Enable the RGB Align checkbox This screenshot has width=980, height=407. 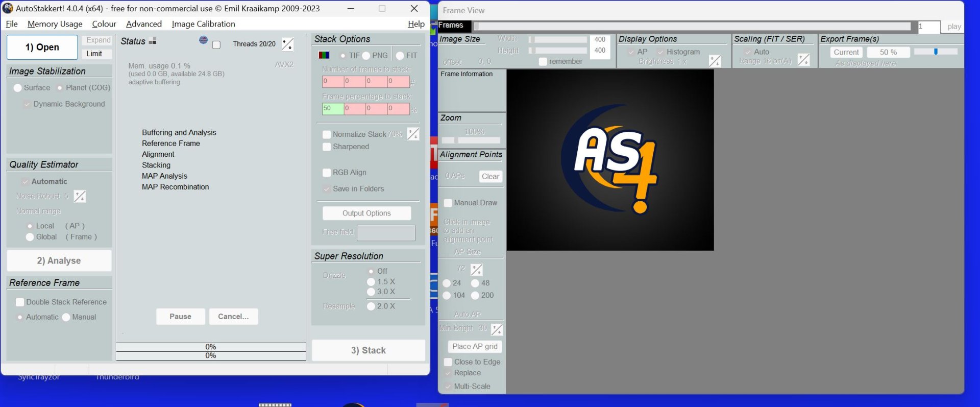(x=327, y=173)
